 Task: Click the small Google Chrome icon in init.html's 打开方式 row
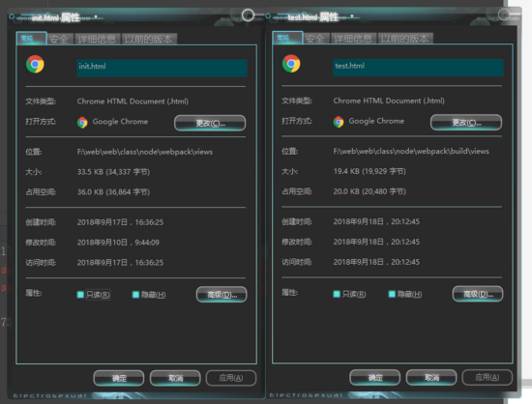pyautogui.click(x=82, y=123)
